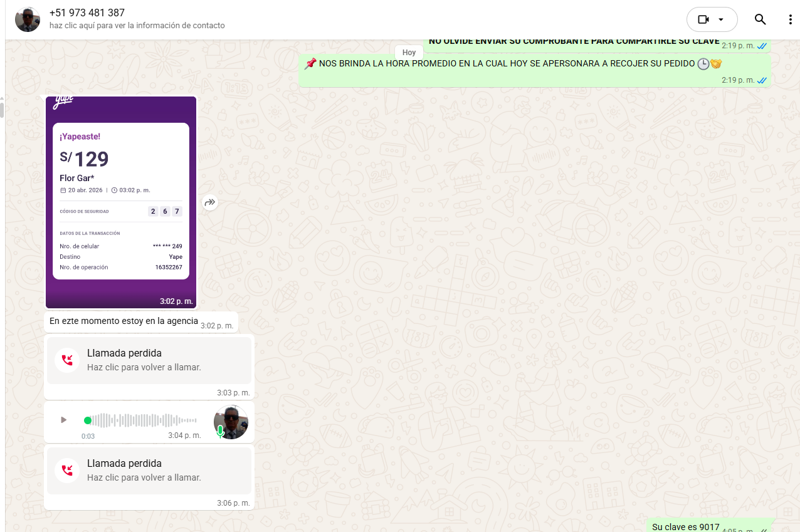Search within this chat
Viewport: 800px width, 532px height.
click(760, 19)
